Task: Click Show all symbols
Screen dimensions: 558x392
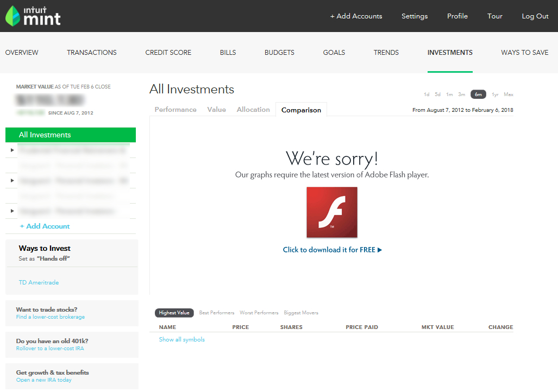Action: pos(182,339)
